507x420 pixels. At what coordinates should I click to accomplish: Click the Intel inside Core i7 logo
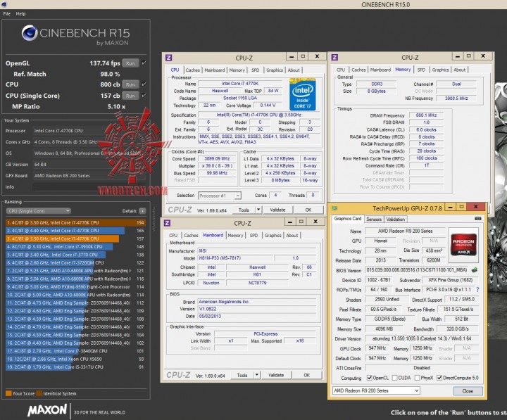[302, 94]
